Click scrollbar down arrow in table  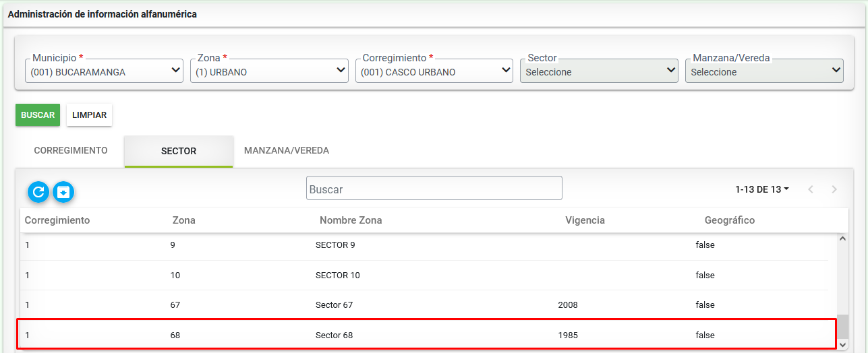coord(842,344)
